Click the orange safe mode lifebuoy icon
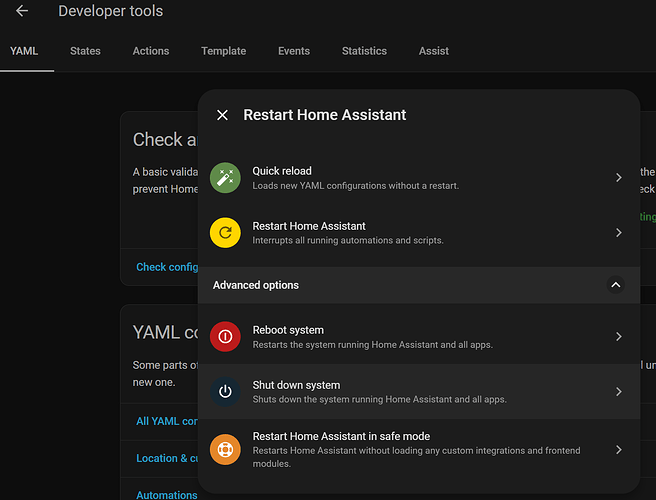This screenshot has height=500, width=656. click(x=225, y=450)
